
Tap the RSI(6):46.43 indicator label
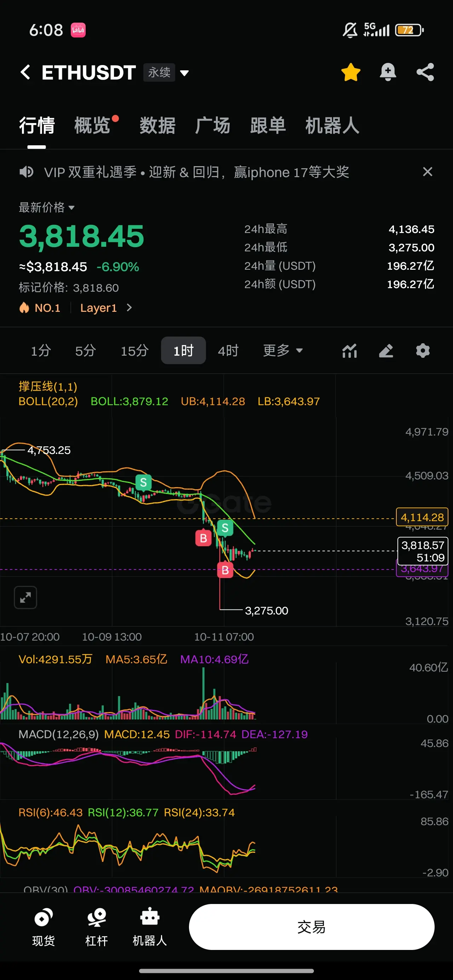click(x=51, y=813)
